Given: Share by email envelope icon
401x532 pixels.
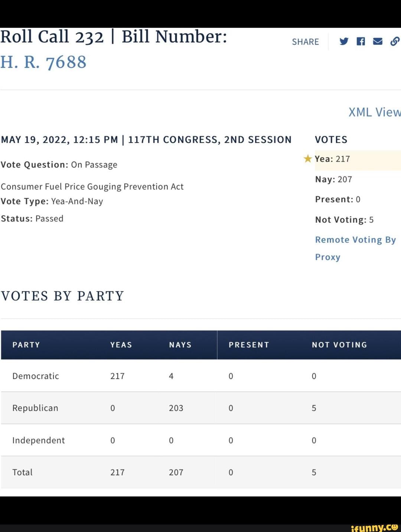Looking at the screenshot, I should tap(378, 41).
